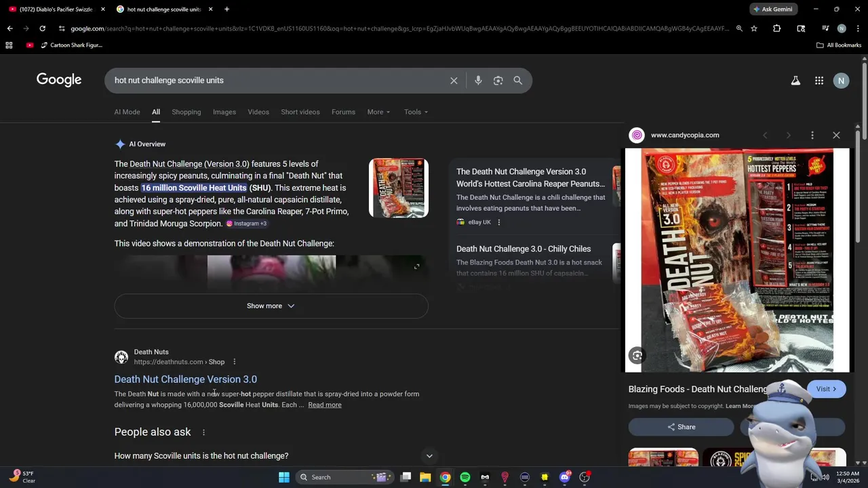Submit the search with the magnifier icon

click(x=517, y=81)
